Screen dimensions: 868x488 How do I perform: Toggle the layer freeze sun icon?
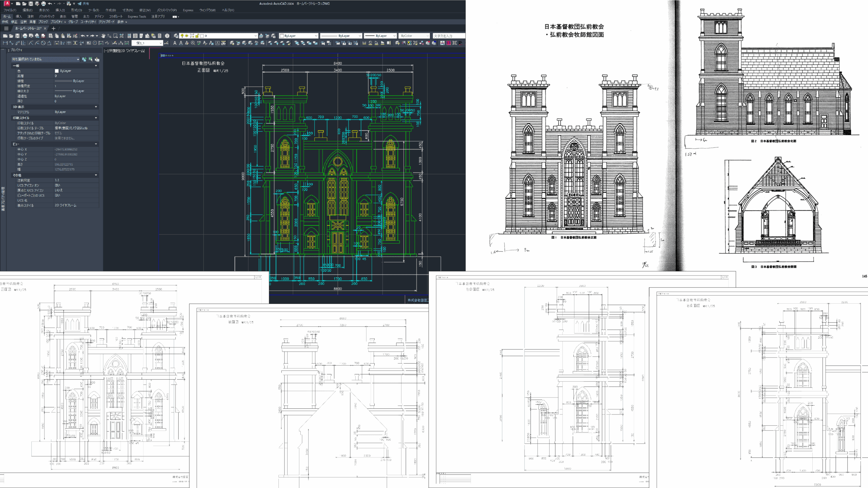pyautogui.click(x=187, y=36)
